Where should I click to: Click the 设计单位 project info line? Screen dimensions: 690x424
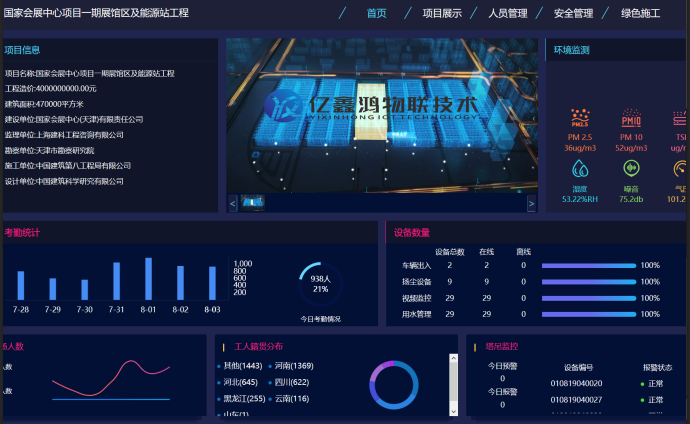[64, 181]
